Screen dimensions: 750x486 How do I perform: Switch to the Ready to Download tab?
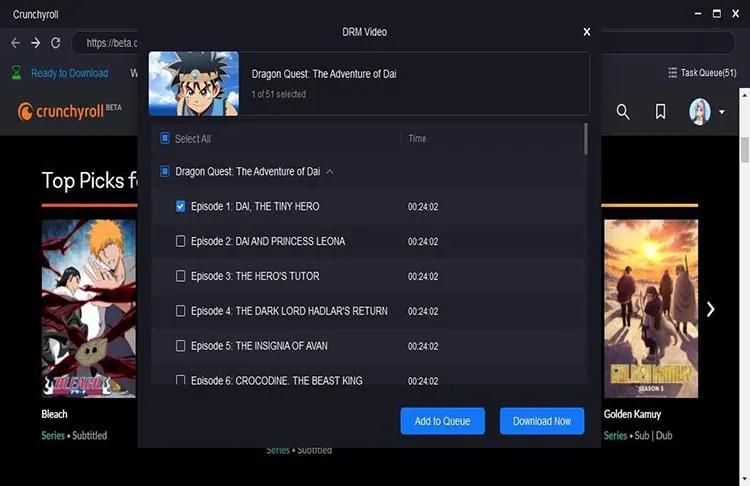(69, 73)
